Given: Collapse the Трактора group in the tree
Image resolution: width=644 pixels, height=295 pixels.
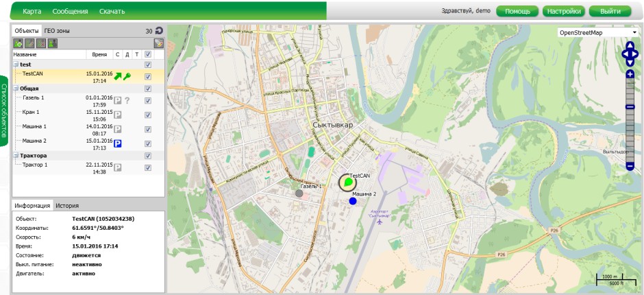Looking at the screenshot, I should click(16, 156).
